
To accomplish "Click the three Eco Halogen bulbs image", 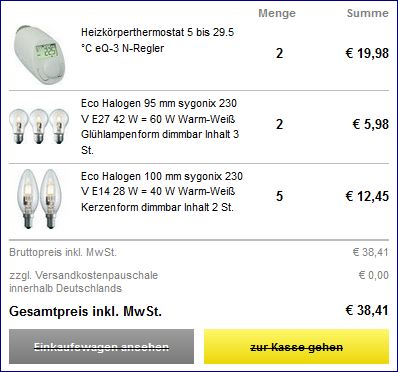I will click(x=39, y=126).
